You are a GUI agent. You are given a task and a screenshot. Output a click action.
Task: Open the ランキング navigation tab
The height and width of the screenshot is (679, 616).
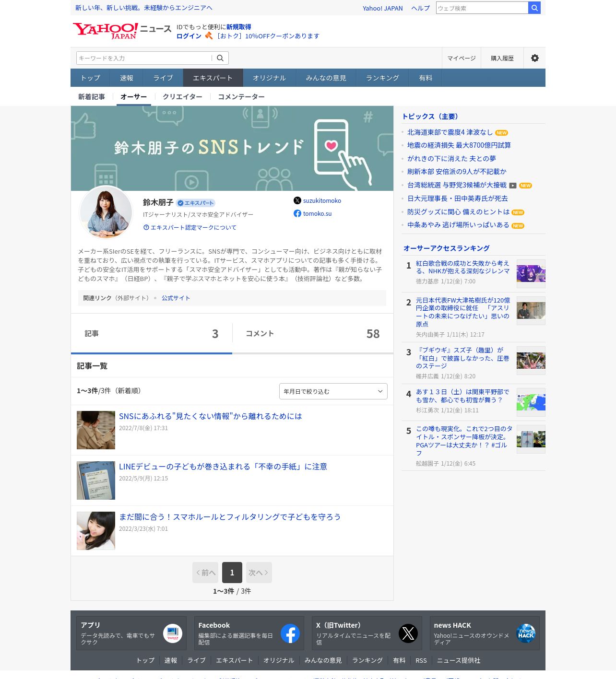pos(382,78)
